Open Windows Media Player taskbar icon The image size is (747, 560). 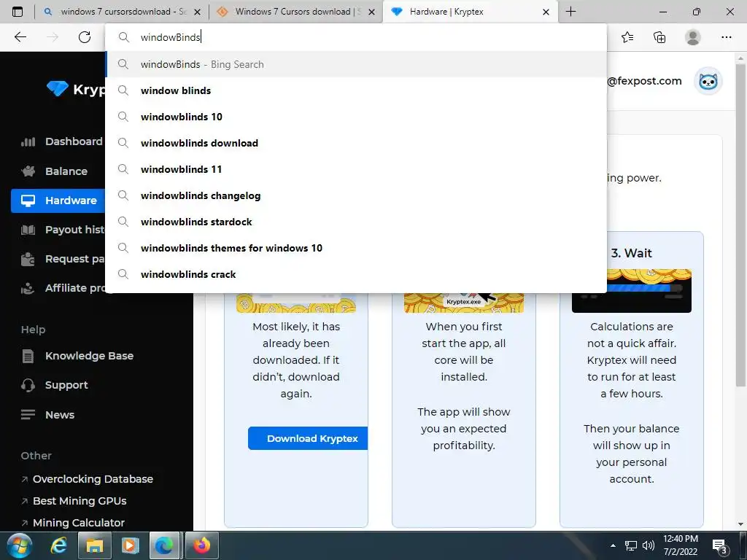tap(130, 545)
